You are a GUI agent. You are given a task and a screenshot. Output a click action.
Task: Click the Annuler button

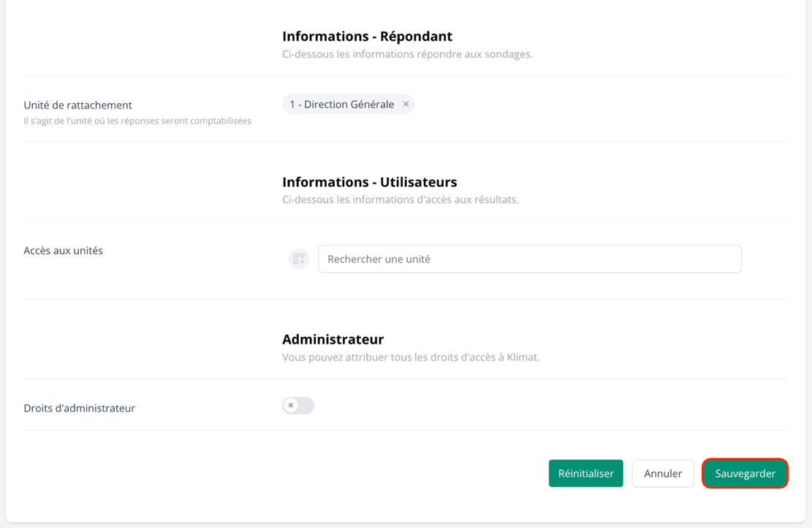coord(662,473)
